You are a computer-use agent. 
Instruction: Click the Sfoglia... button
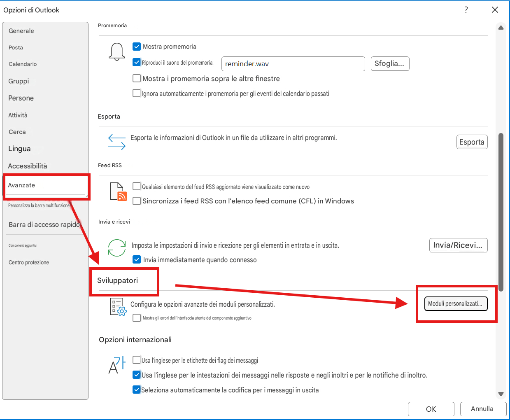click(x=390, y=63)
